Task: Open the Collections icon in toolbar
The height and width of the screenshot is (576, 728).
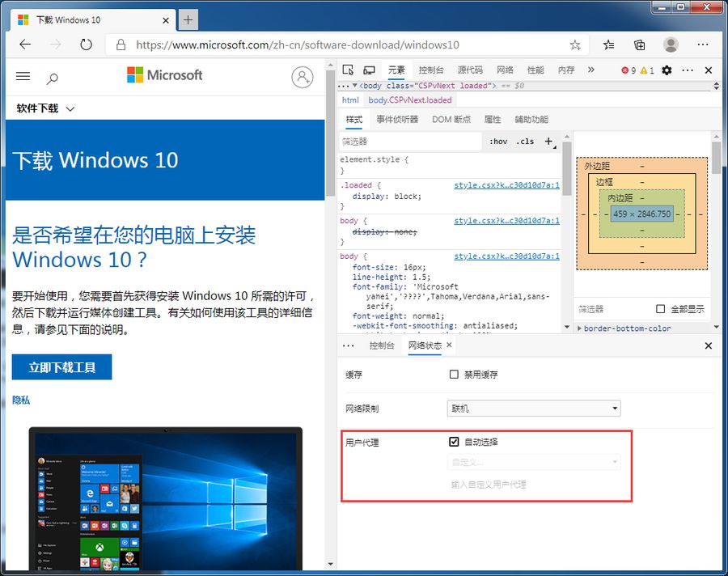Action: pyautogui.click(x=639, y=44)
